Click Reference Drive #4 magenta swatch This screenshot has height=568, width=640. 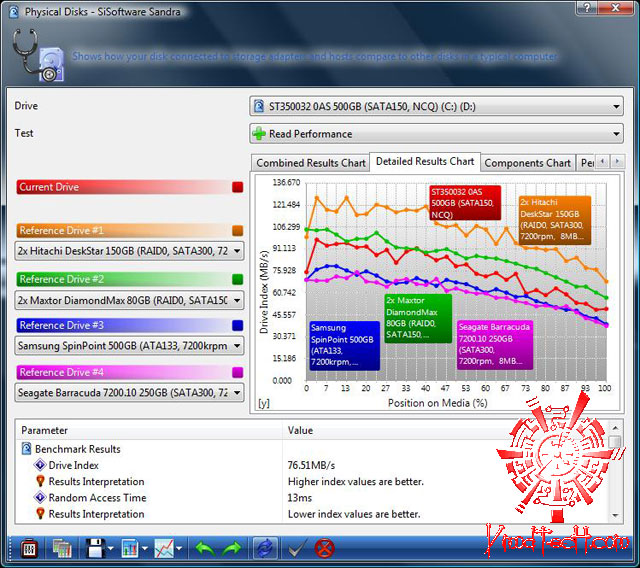pos(238,373)
